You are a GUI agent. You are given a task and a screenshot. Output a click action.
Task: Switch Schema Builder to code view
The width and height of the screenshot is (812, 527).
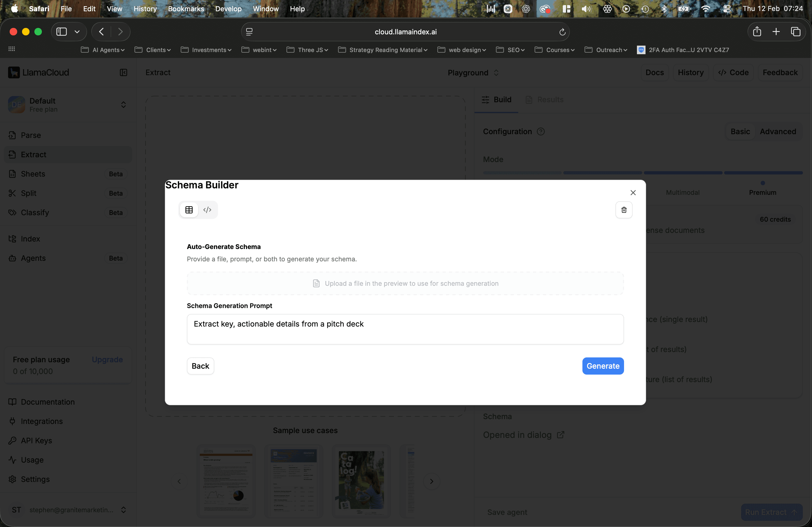tap(208, 210)
